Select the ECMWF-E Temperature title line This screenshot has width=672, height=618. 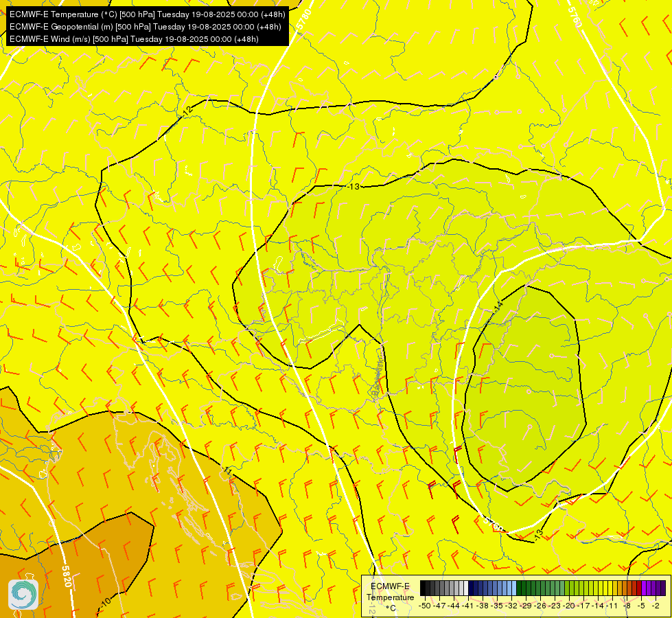[x=147, y=14]
